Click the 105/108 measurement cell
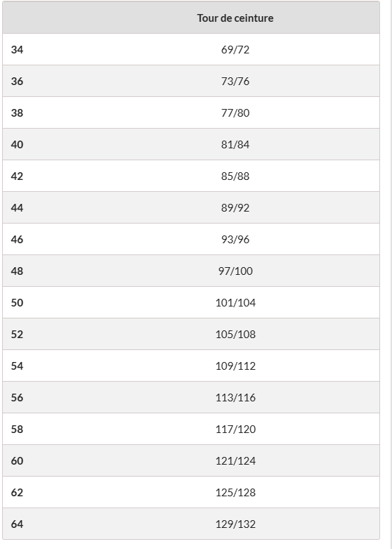The height and width of the screenshot is (549, 392). tap(235, 335)
